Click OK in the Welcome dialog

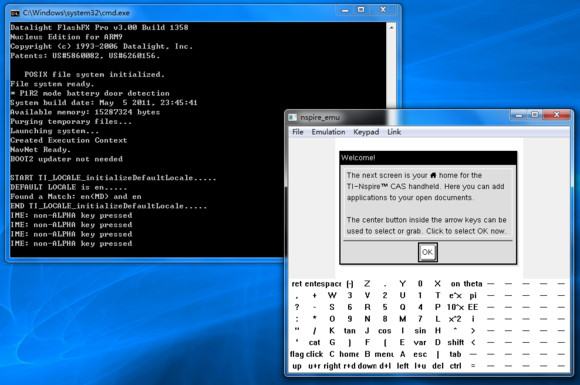428,252
